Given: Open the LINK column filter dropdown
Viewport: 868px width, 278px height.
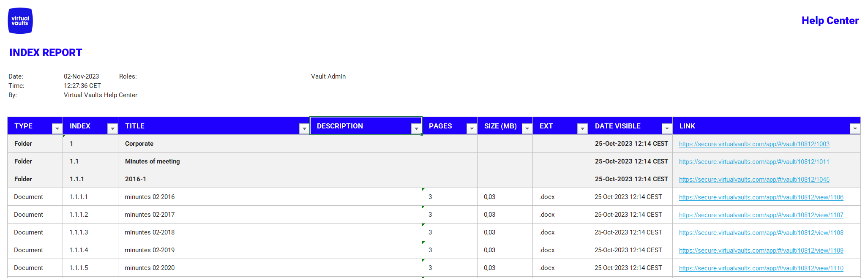Looking at the screenshot, I should click(854, 129).
